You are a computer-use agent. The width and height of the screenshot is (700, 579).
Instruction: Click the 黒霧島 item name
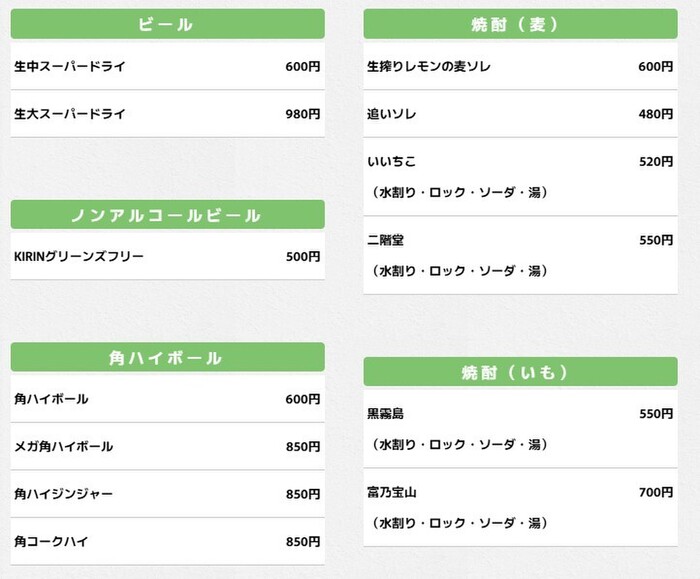click(x=385, y=413)
